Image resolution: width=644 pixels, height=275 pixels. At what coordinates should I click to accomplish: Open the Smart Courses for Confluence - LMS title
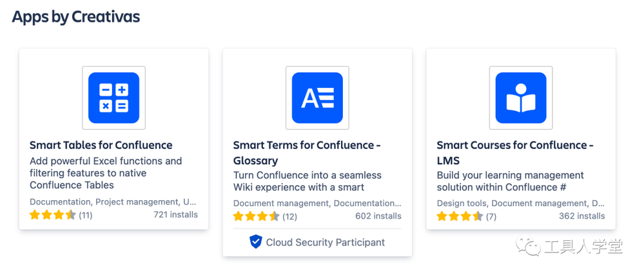(x=515, y=152)
